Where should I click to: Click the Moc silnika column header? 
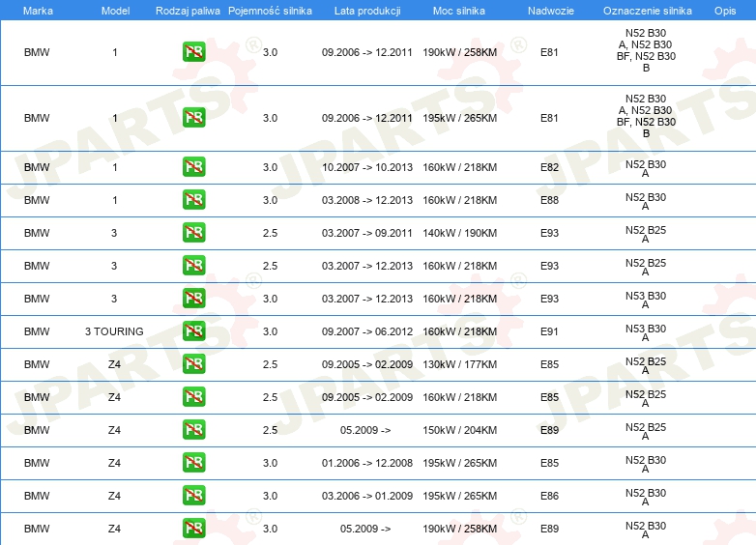[458, 11]
